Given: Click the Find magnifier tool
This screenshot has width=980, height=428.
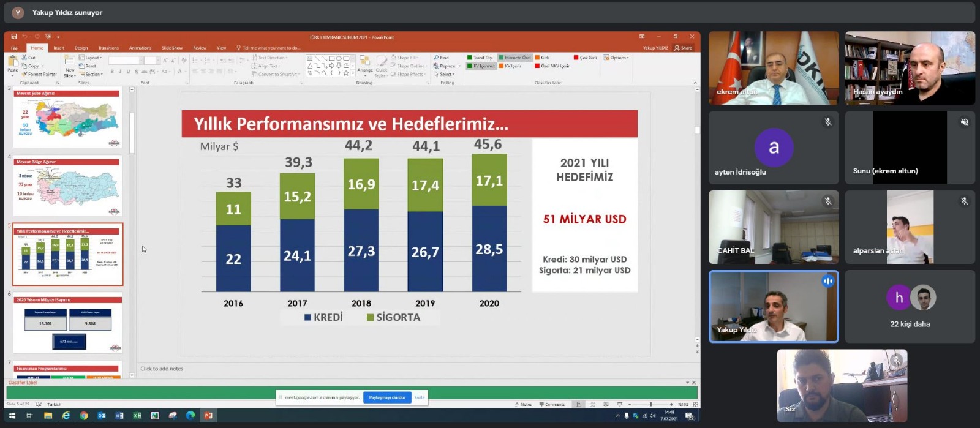Looking at the screenshot, I should [x=442, y=58].
